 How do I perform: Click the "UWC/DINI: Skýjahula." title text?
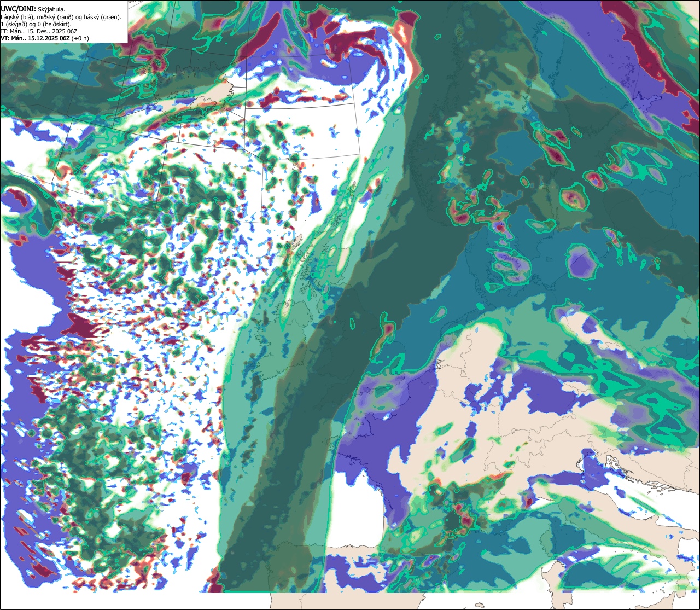coord(33,9)
